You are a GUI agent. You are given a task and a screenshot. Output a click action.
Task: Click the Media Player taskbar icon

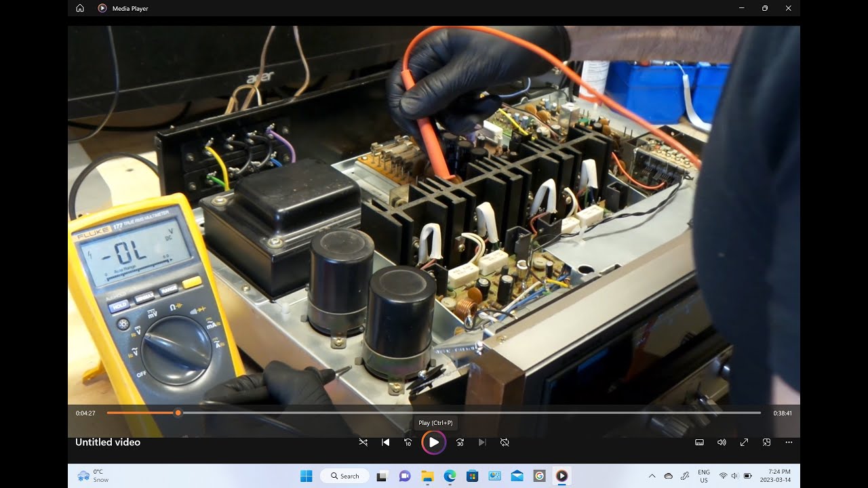[561, 476]
